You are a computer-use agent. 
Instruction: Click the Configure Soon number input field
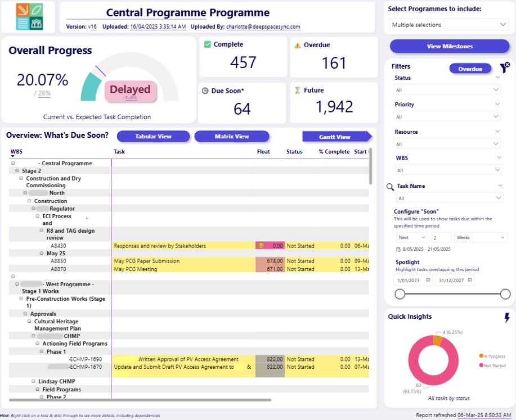441,237
